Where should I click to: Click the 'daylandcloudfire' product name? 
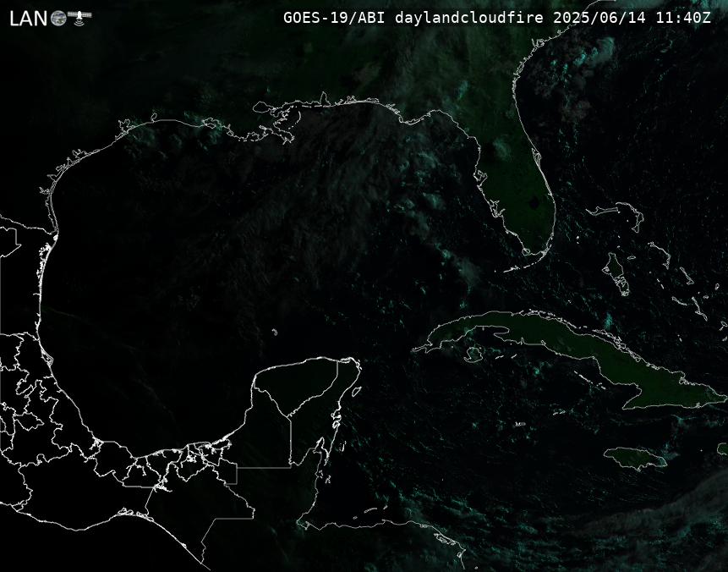(469, 18)
